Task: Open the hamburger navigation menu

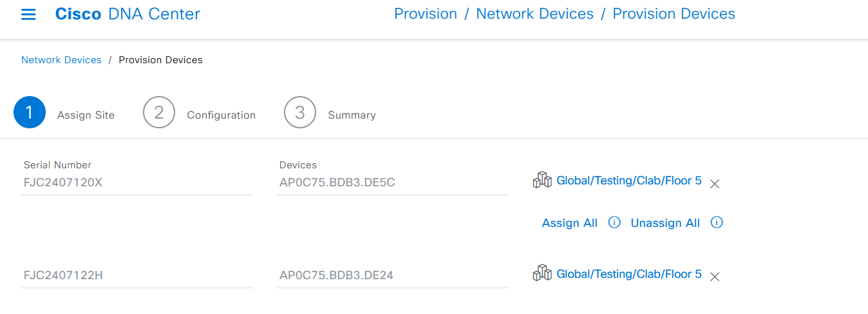Action: coord(28,14)
